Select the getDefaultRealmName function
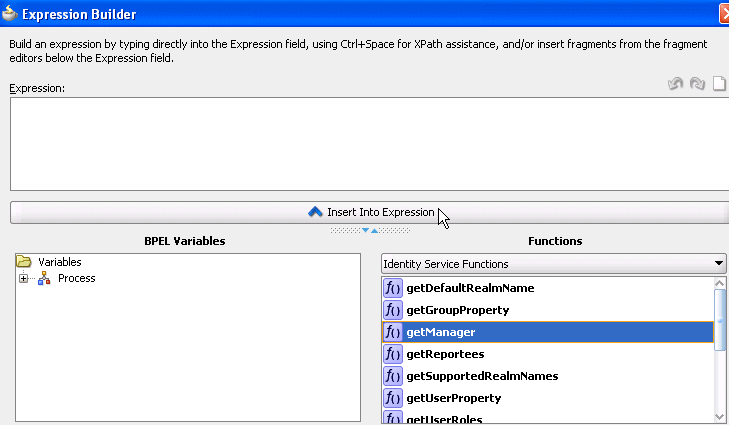Viewport: 729px width, 425px height. pos(548,288)
